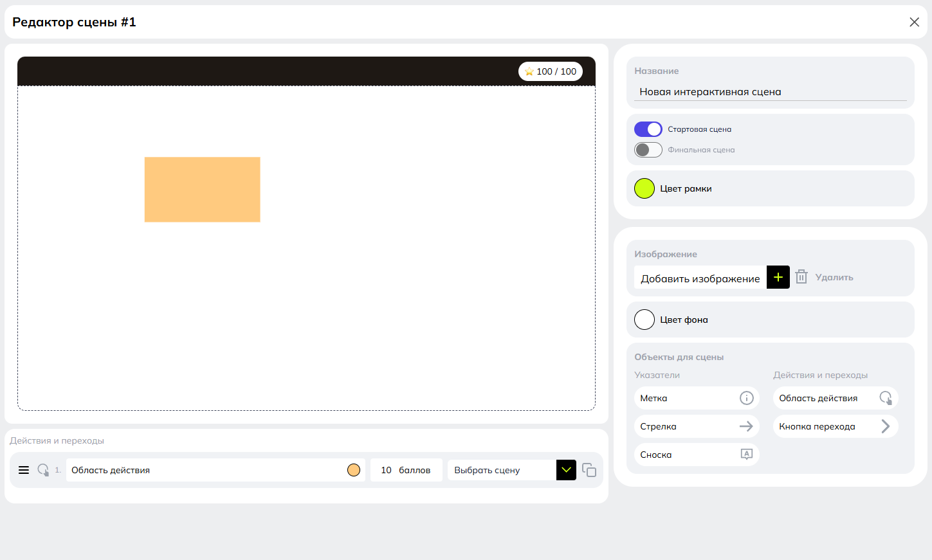Click the scene name input field
932x560 pixels.
(770, 92)
